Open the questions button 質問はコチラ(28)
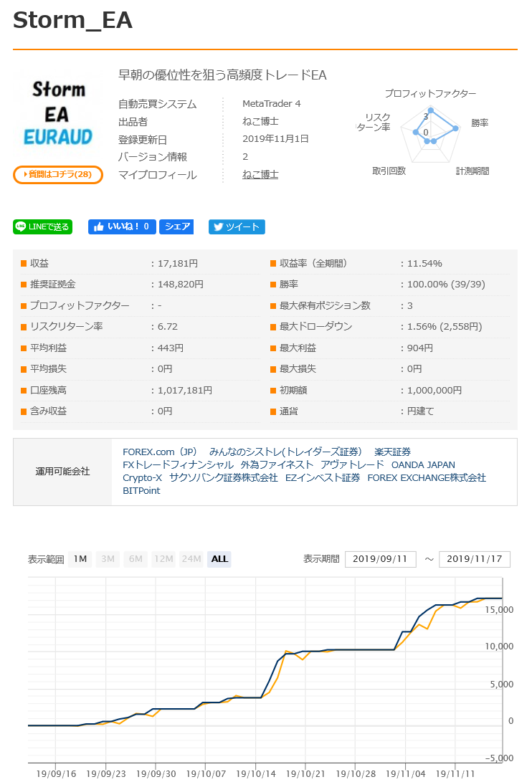The image size is (532, 782). pyautogui.click(x=58, y=175)
